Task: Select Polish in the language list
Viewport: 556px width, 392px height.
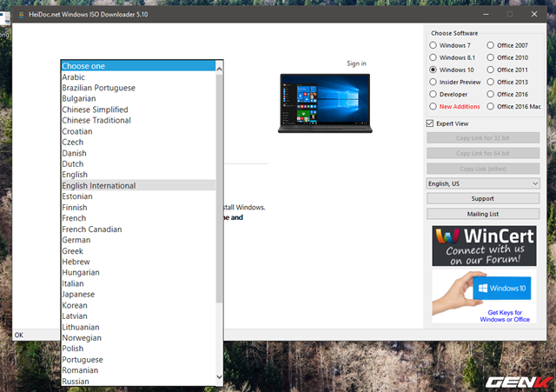Action: tap(138, 349)
